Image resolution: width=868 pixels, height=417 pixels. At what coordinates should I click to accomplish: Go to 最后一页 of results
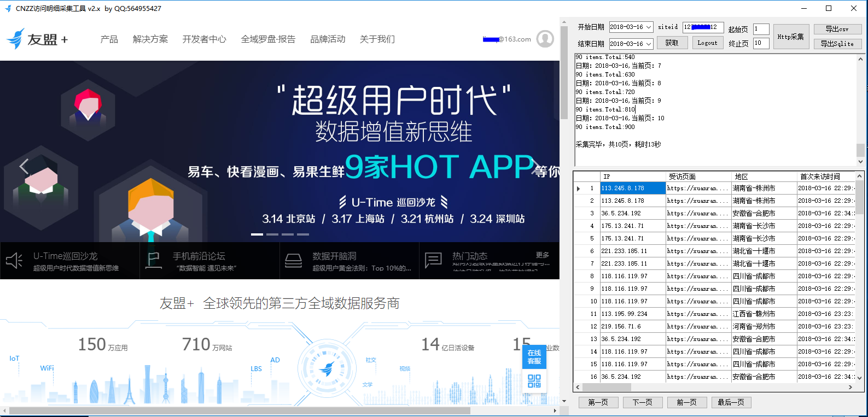click(731, 402)
